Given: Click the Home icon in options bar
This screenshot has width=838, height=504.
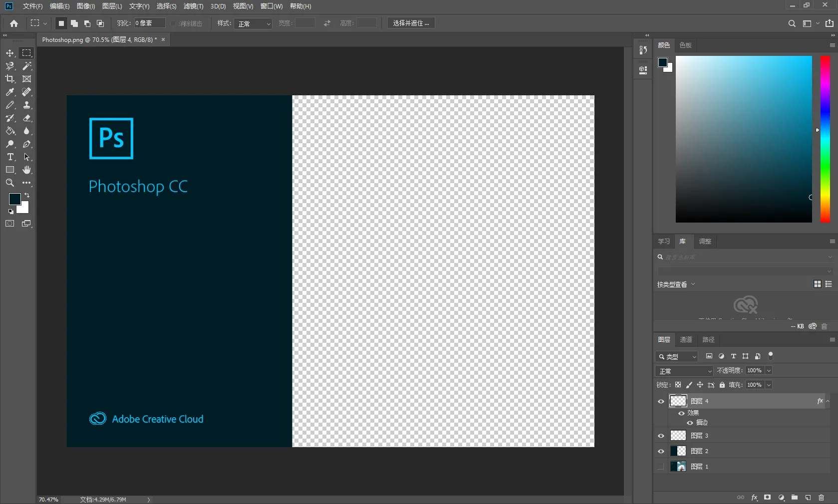Looking at the screenshot, I should 14,23.
